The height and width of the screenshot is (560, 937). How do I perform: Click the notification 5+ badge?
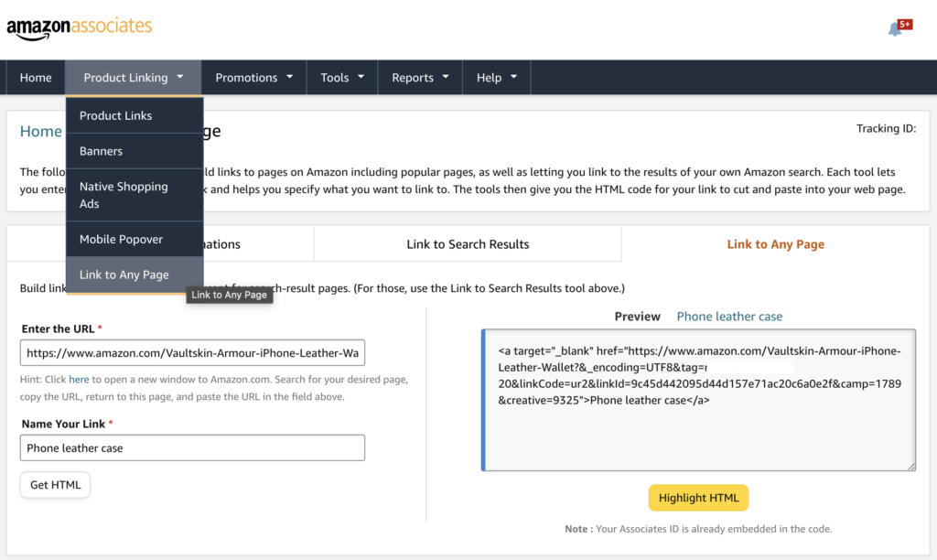pos(905,25)
